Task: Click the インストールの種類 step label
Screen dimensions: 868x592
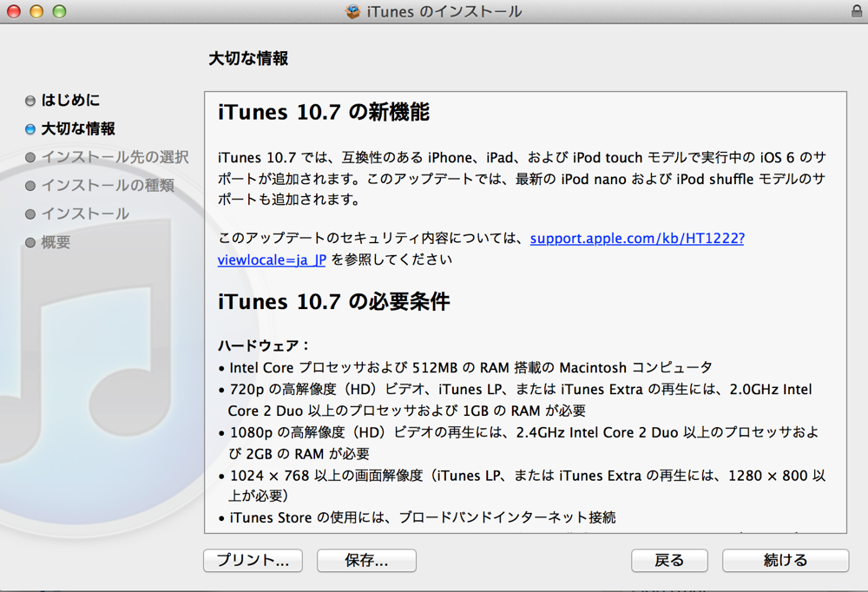Action: [x=108, y=185]
